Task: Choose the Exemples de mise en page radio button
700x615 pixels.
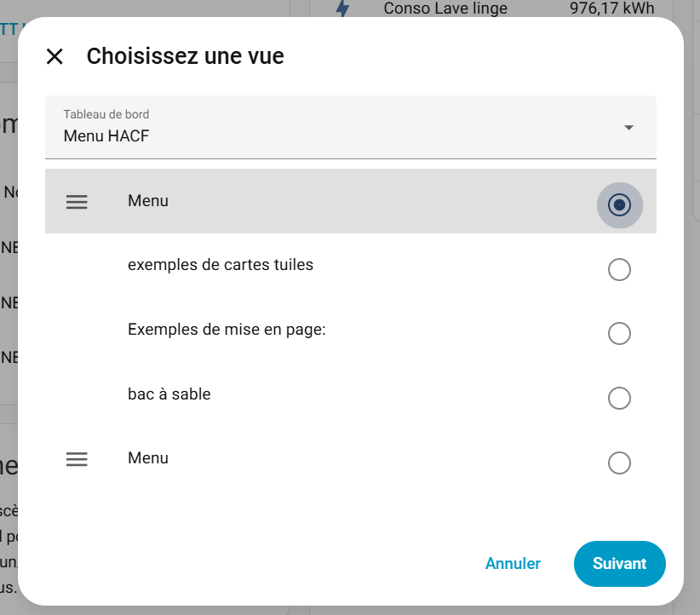Action: coord(619,333)
